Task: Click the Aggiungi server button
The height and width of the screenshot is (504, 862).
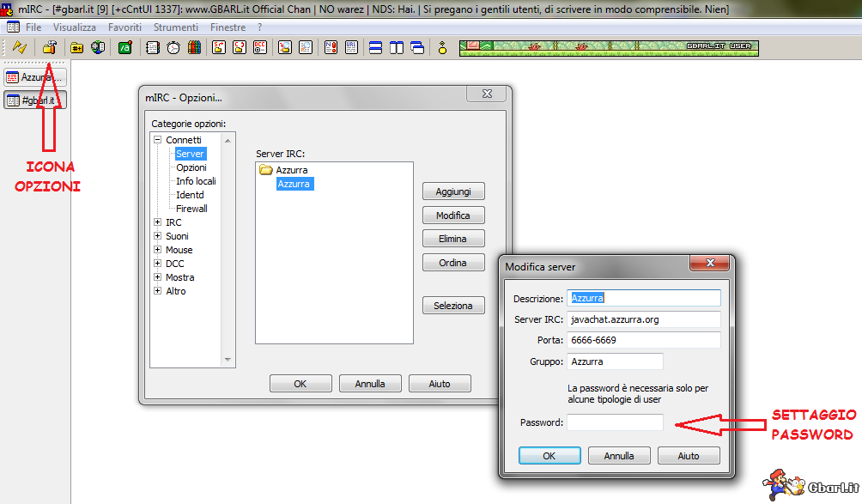Action: tap(453, 191)
